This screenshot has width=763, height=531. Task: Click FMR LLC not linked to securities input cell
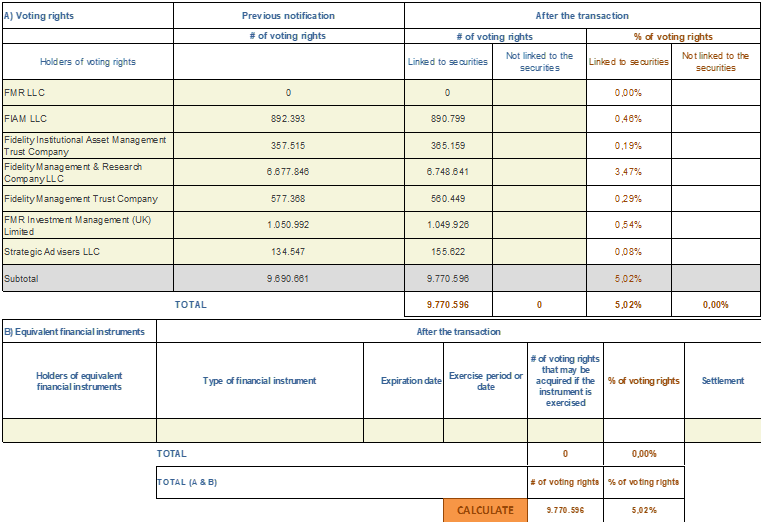tap(539, 92)
